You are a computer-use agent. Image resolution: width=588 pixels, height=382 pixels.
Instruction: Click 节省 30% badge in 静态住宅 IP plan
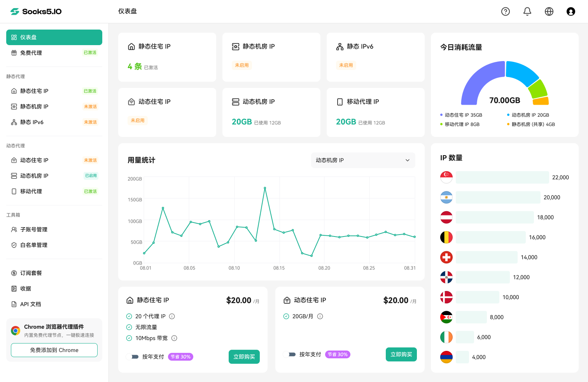point(180,357)
